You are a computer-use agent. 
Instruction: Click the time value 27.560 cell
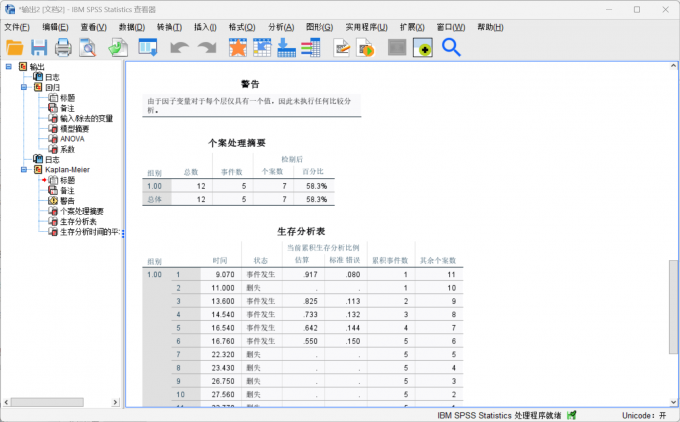coord(222,395)
